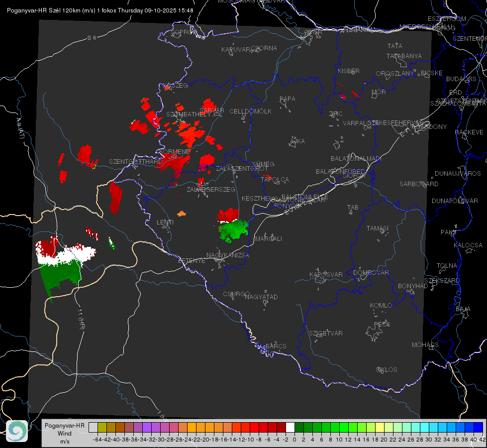This screenshot has height=448, width=487.
Task: Click the SÁRVÁR label
Action: click(212, 111)
